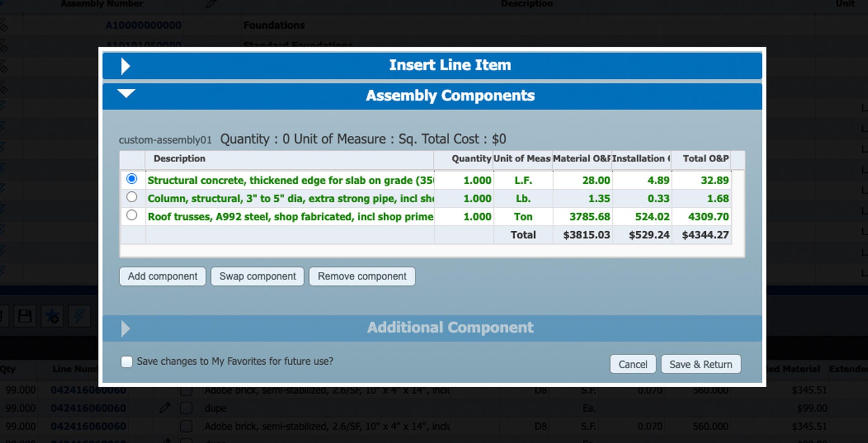Image resolution: width=868 pixels, height=443 pixels.
Task: Click the L.F. unit cell
Action: (523, 181)
